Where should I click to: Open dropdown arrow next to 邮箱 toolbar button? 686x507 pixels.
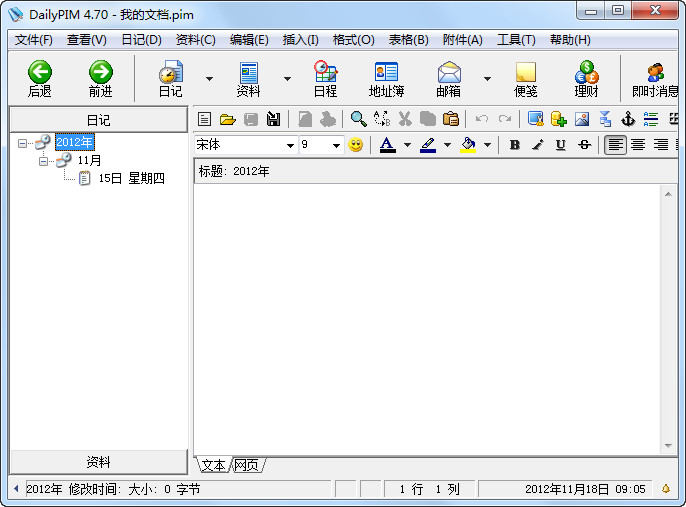(487, 79)
